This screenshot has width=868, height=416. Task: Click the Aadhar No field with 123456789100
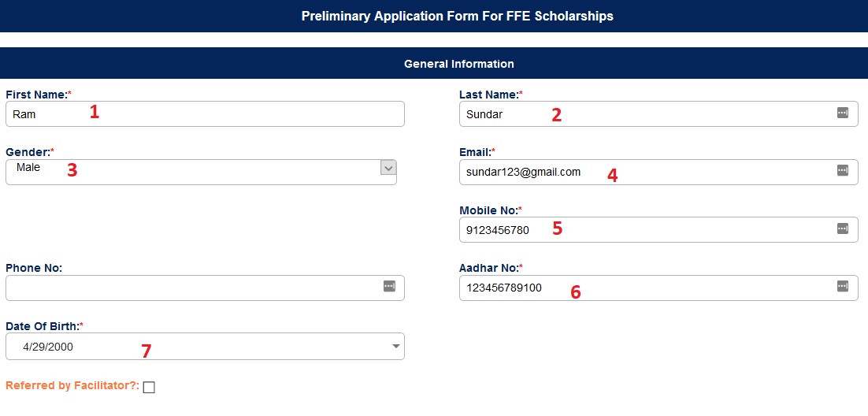(646, 288)
